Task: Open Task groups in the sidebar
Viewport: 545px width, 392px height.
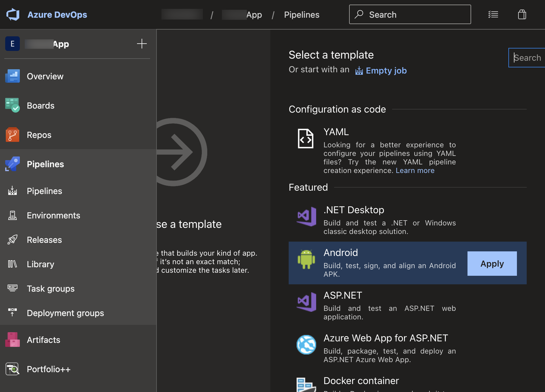Action: click(51, 289)
